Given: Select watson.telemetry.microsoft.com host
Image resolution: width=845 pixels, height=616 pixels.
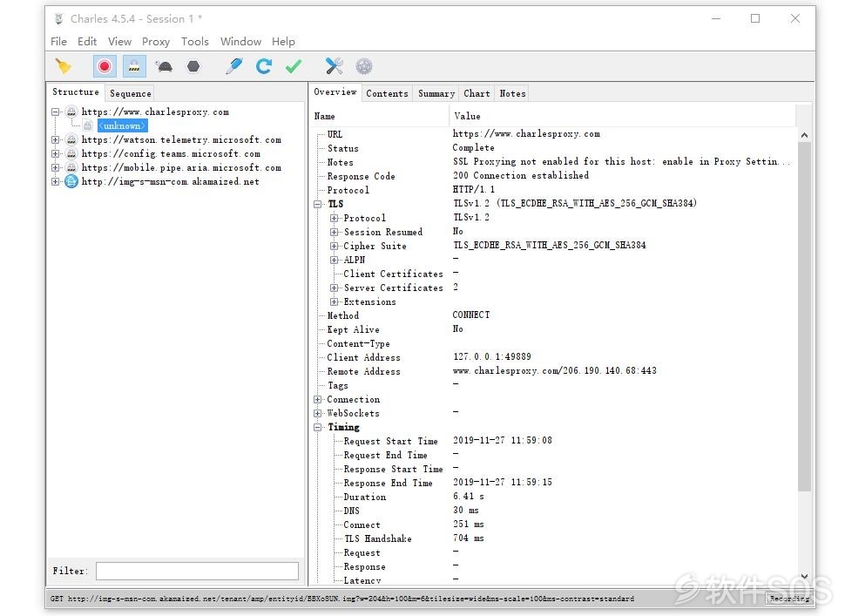Looking at the screenshot, I should click(181, 139).
